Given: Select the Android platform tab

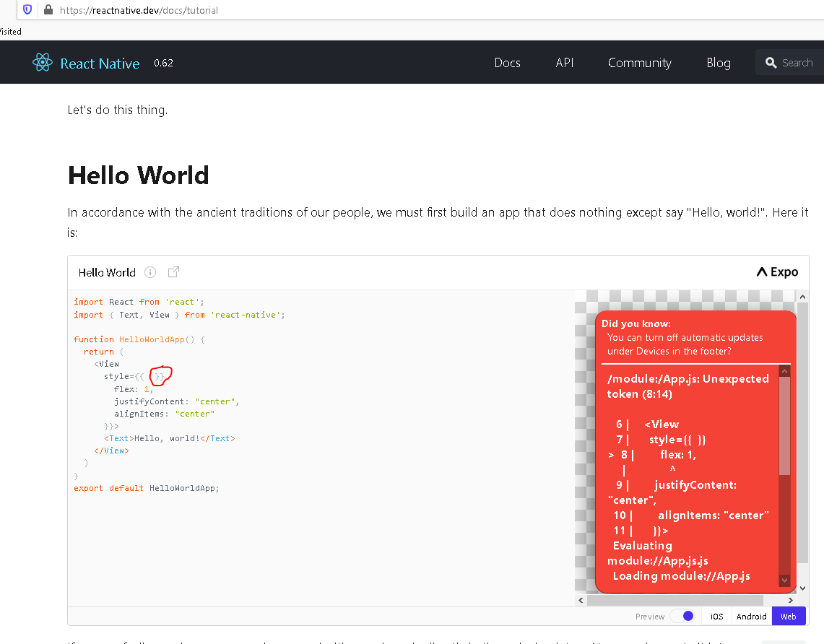Looking at the screenshot, I should 752,616.
